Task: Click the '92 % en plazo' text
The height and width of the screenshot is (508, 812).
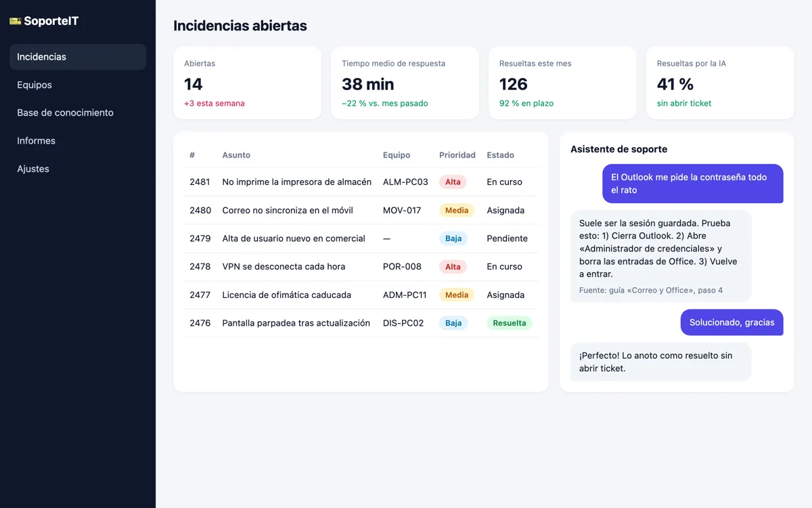Action: [526, 104]
